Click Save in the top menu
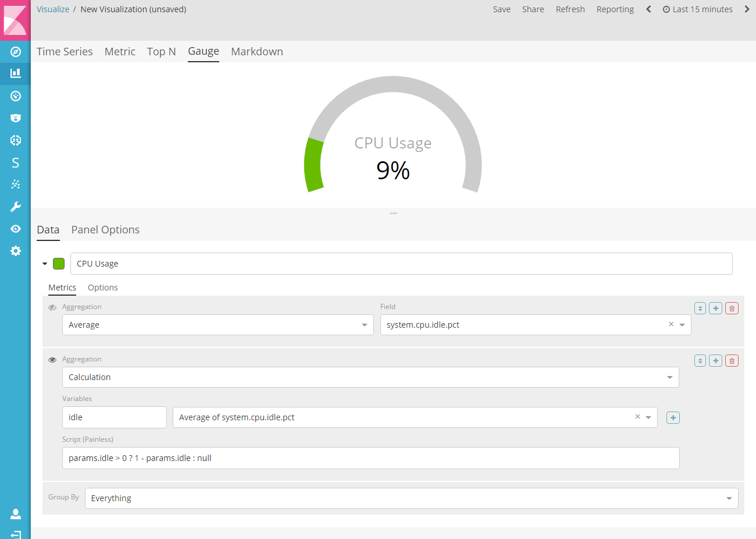This screenshot has height=539, width=756. point(501,9)
